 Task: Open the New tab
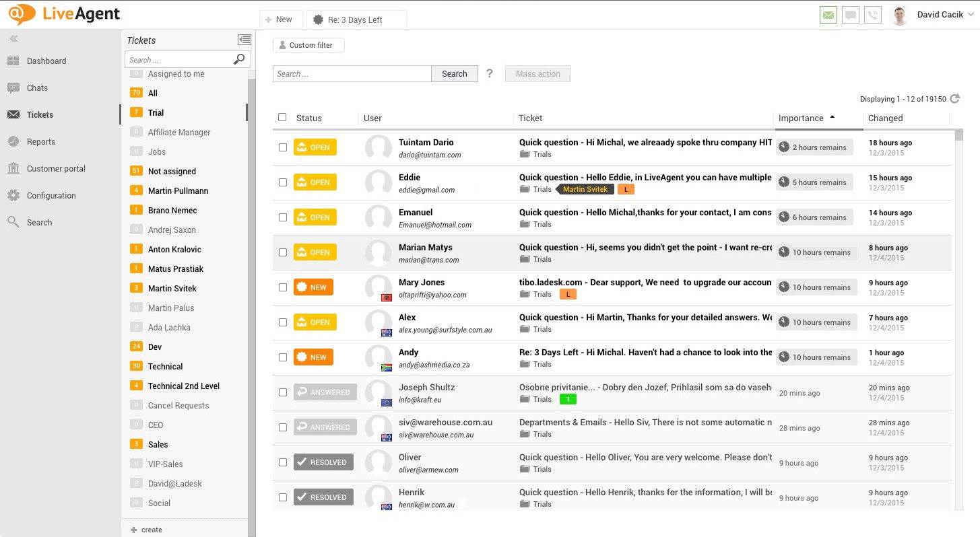(281, 20)
